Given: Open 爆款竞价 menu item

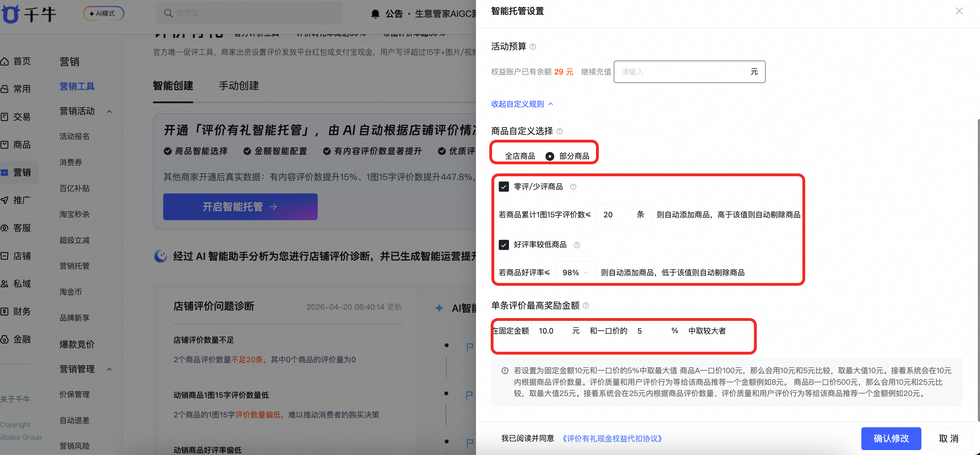Looking at the screenshot, I should pos(77,344).
